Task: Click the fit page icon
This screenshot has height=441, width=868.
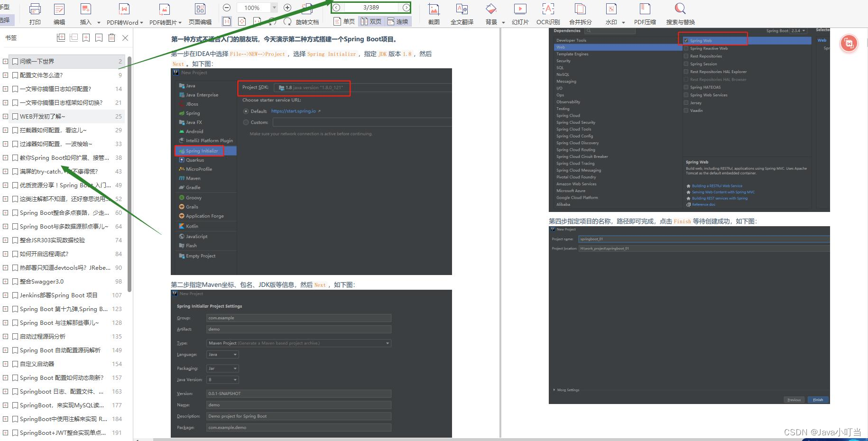Action: tap(242, 21)
